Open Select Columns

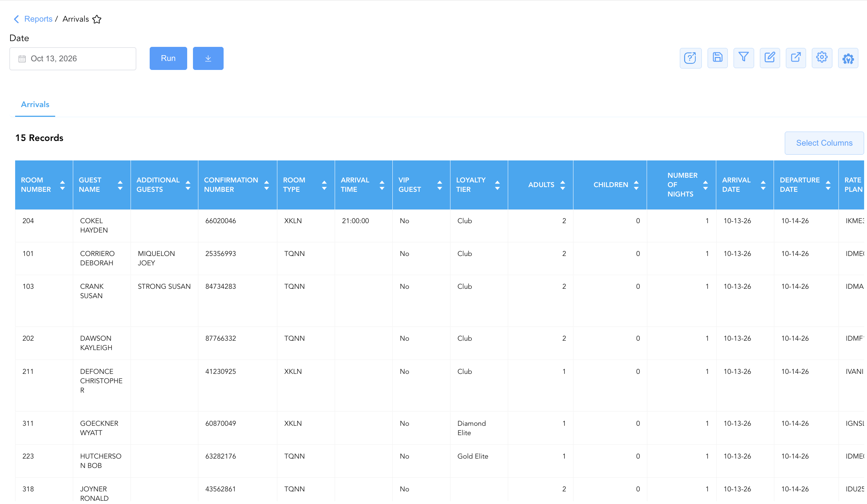[824, 143]
